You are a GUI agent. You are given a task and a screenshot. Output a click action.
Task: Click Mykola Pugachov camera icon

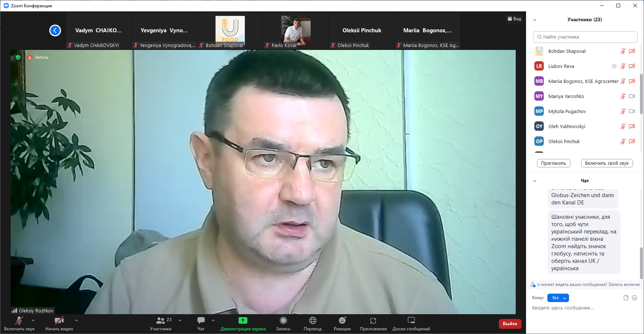point(632,112)
